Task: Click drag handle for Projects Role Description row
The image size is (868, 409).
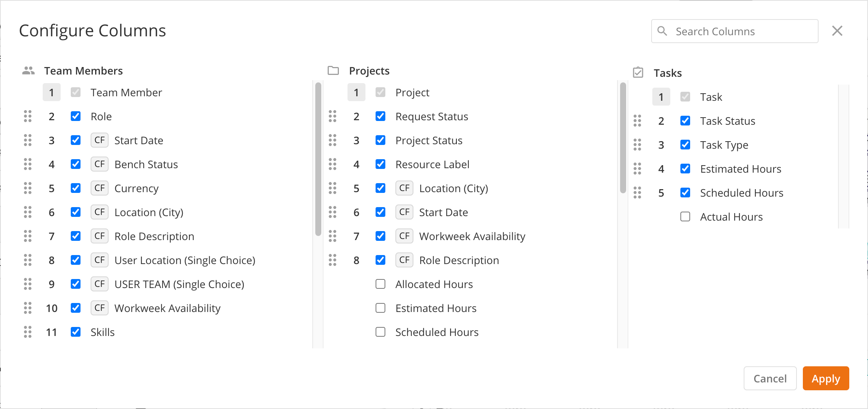Action: pyautogui.click(x=333, y=260)
